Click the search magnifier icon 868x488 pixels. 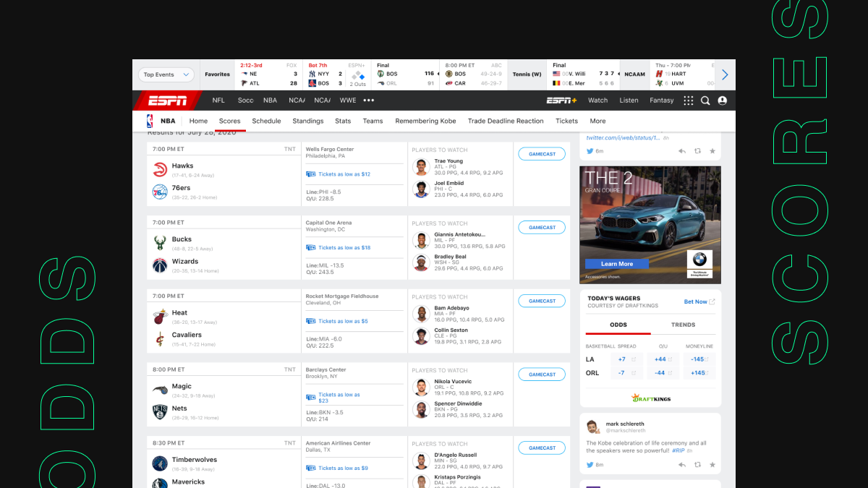pos(705,100)
